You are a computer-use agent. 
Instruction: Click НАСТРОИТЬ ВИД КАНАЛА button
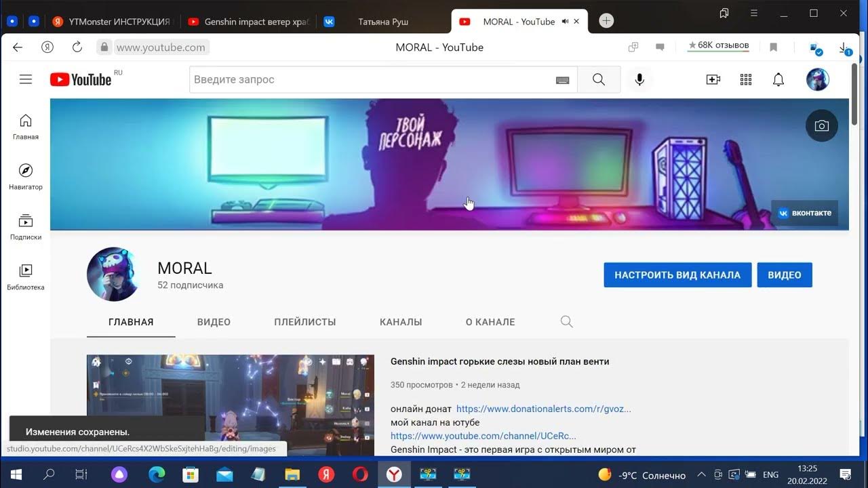[x=677, y=275]
